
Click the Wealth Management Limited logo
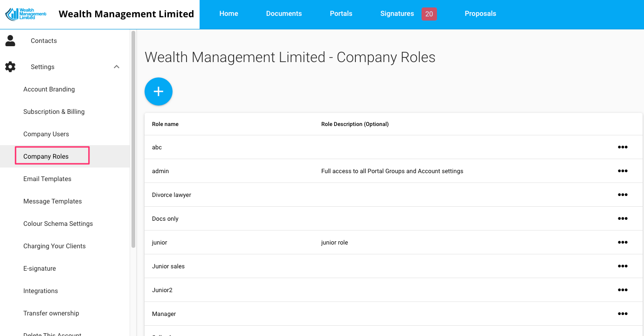point(26,14)
